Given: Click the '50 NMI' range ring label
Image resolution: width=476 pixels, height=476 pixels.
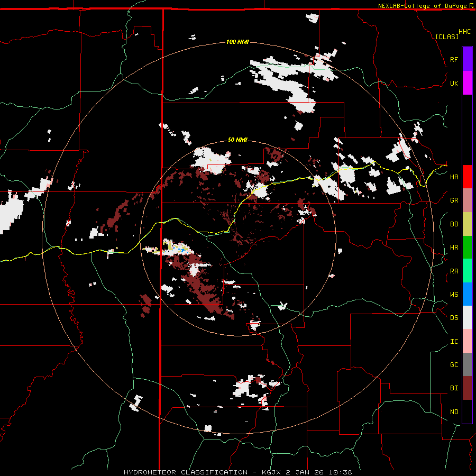Looking at the screenshot, I should pyautogui.click(x=237, y=140).
